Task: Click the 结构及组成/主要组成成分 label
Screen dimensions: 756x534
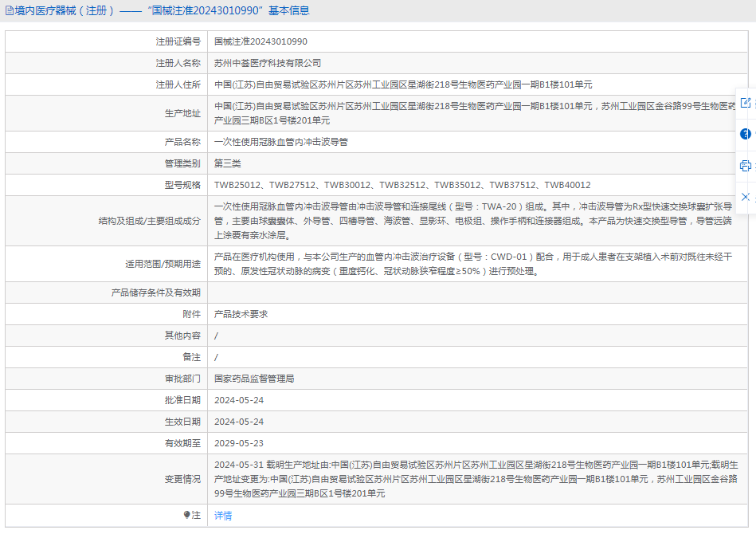Action: (150, 221)
